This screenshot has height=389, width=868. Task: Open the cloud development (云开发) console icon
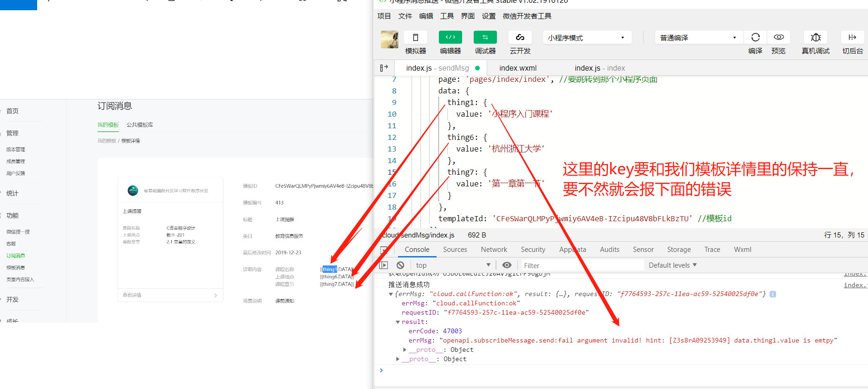point(520,37)
